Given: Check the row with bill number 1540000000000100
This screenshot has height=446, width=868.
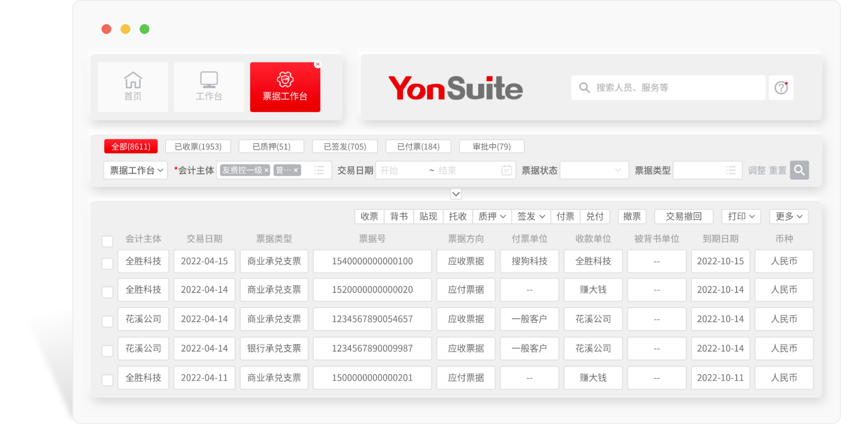Looking at the screenshot, I should [108, 263].
